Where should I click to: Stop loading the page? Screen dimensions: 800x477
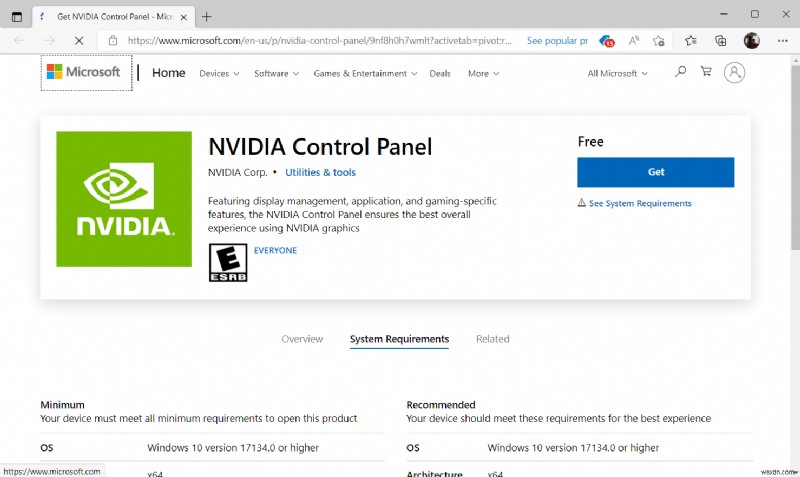coord(79,40)
